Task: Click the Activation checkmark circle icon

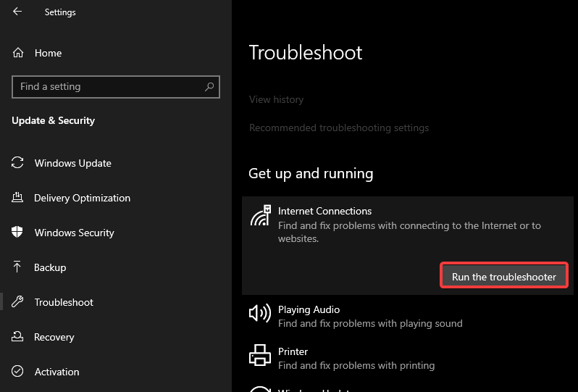Action: tap(17, 371)
